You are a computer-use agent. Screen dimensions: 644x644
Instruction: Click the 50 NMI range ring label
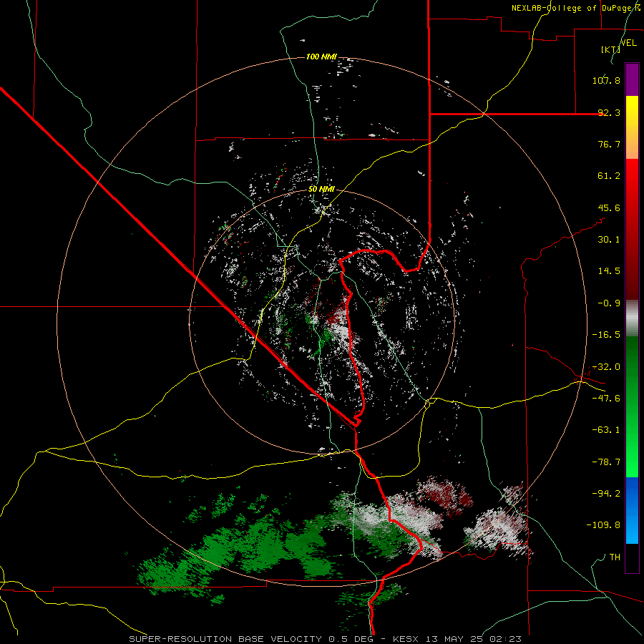321,190
